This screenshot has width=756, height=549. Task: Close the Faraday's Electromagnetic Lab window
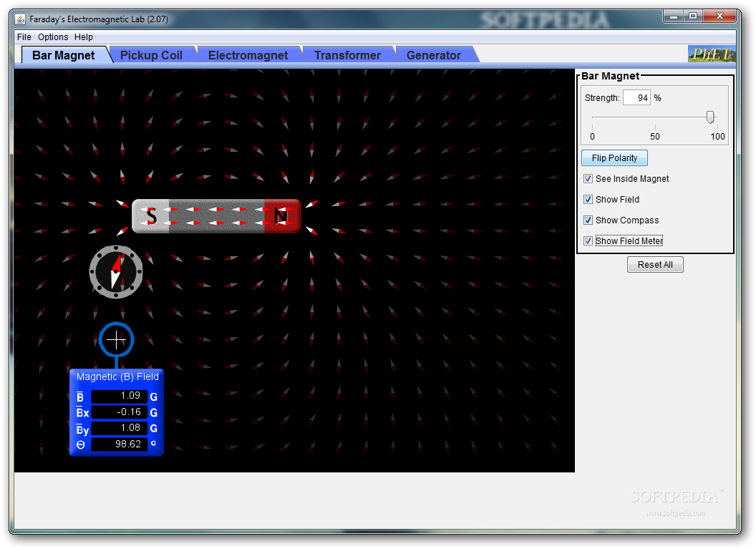(719, 16)
